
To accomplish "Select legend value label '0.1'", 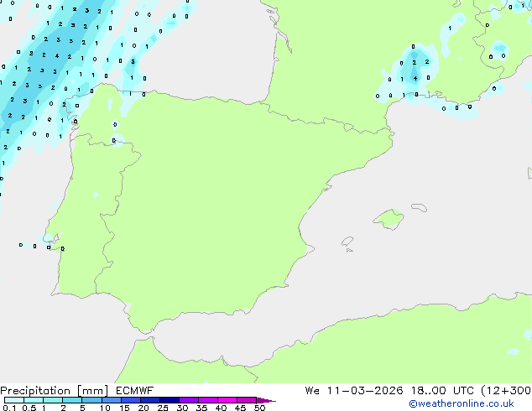I will [9, 408].
